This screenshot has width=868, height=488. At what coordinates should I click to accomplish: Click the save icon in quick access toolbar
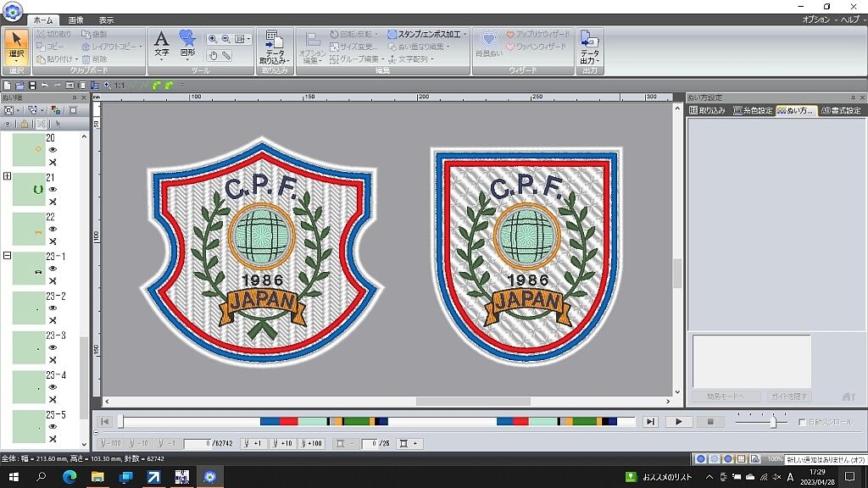32,86
